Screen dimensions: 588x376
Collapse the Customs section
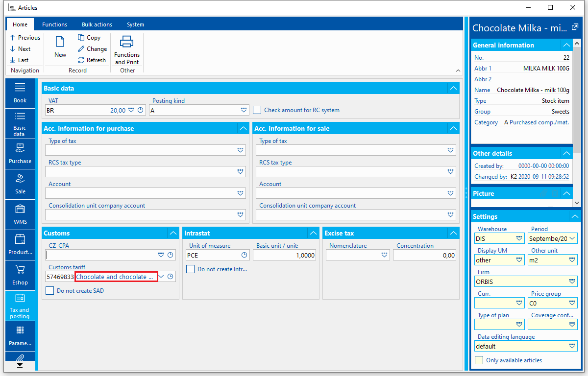173,234
